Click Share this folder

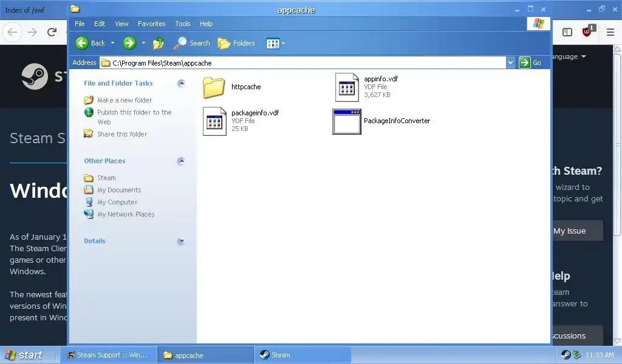click(x=122, y=134)
